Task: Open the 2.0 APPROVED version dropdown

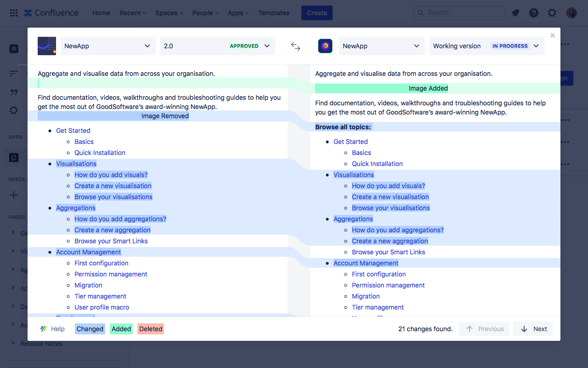Action: pyautogui.click(x=217, y=46)
